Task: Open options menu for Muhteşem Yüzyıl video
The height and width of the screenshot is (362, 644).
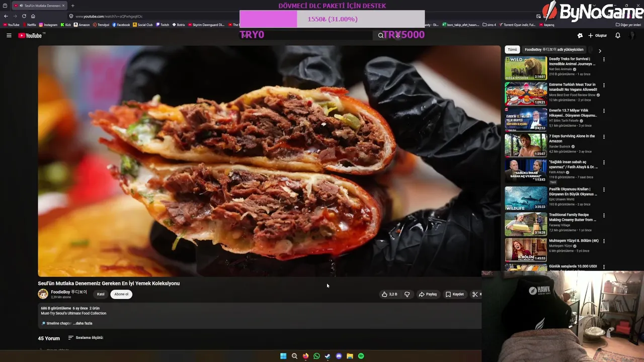Action: (x=604, y=241)
